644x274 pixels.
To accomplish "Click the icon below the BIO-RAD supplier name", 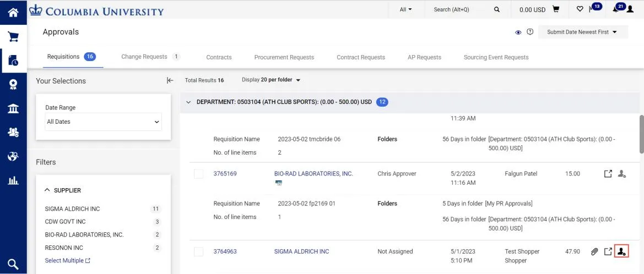I will pos(279,183).
